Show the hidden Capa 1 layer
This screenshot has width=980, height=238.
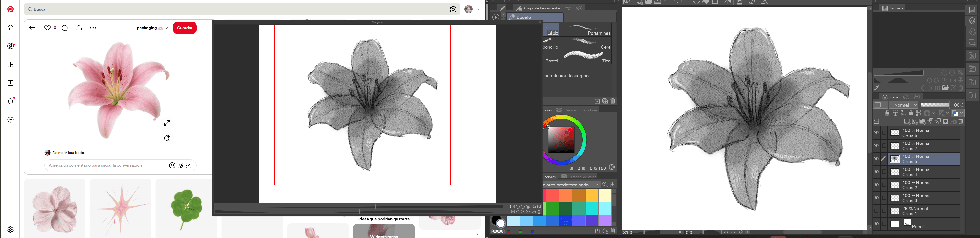876,211
